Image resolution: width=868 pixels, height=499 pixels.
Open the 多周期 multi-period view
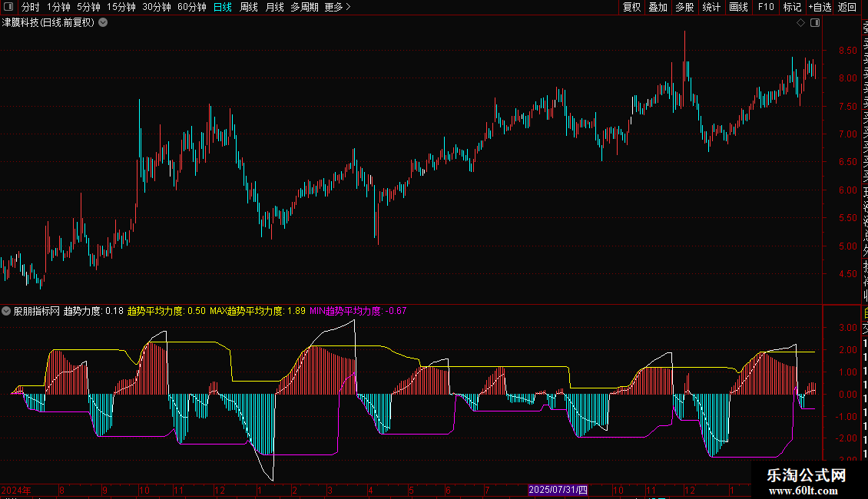(304, 7)
